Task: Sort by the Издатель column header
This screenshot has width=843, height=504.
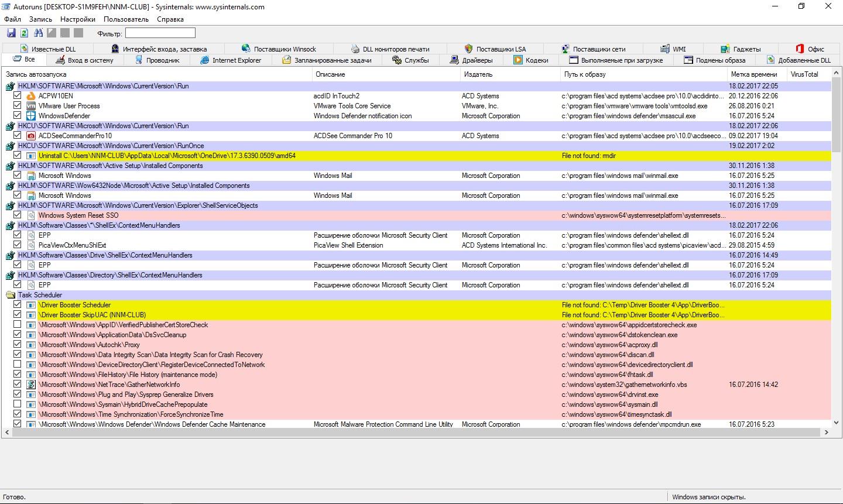Action: (x=478, y=74)
